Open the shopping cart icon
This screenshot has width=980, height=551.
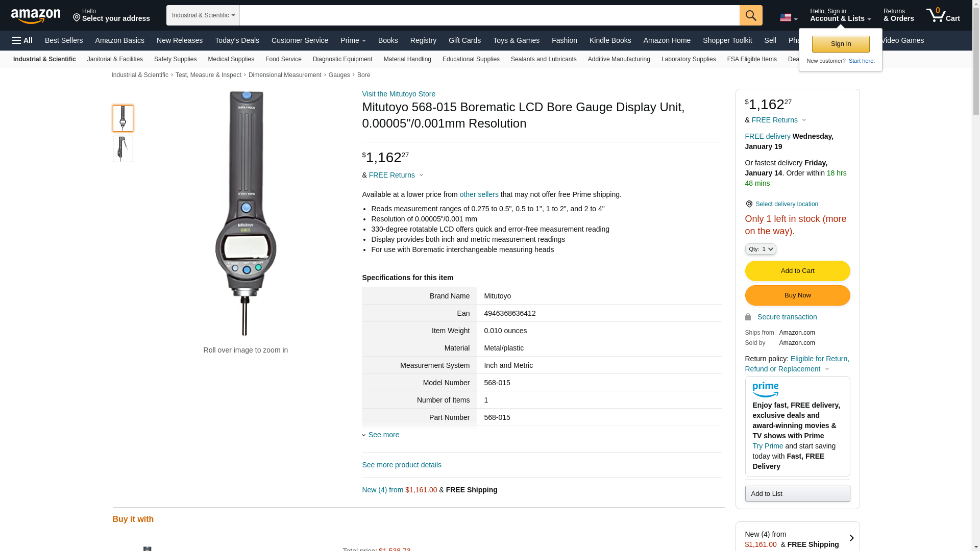point(943,15)
